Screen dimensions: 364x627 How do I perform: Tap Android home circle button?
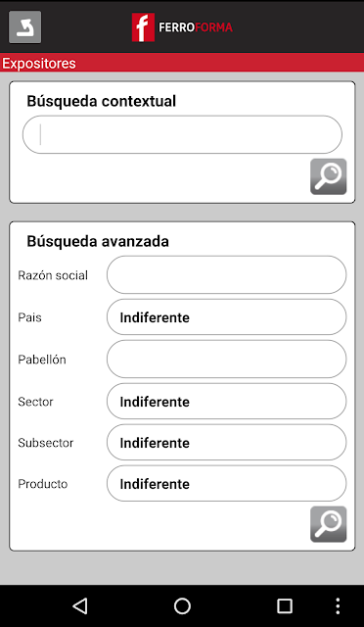182,605
